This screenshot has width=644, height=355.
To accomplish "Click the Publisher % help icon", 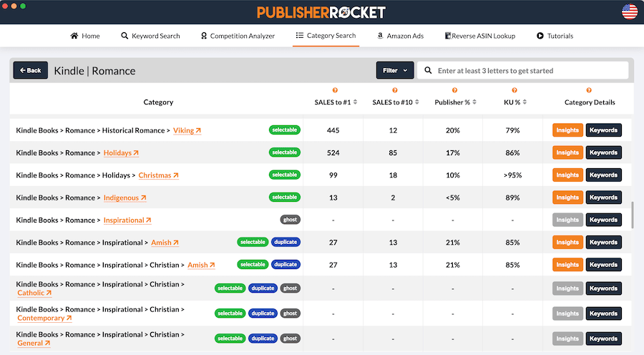I will click(454, 90).
